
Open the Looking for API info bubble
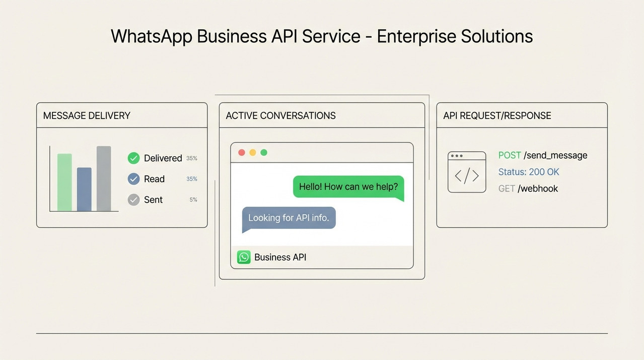point(289,219)
